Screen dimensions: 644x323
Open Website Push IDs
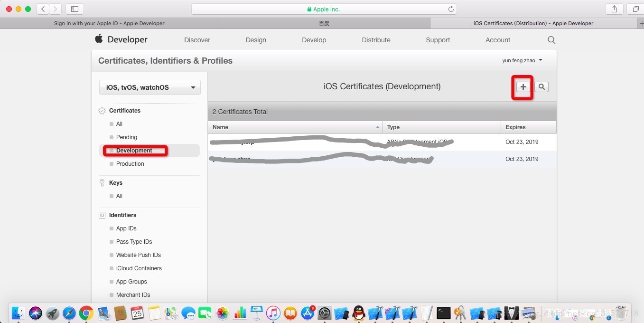pos(138,255)
